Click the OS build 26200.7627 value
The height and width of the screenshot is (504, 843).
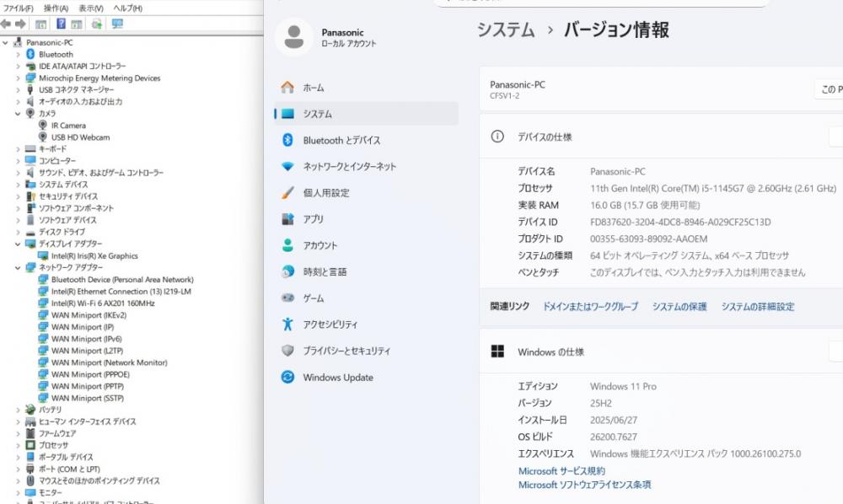coord(614,437)
